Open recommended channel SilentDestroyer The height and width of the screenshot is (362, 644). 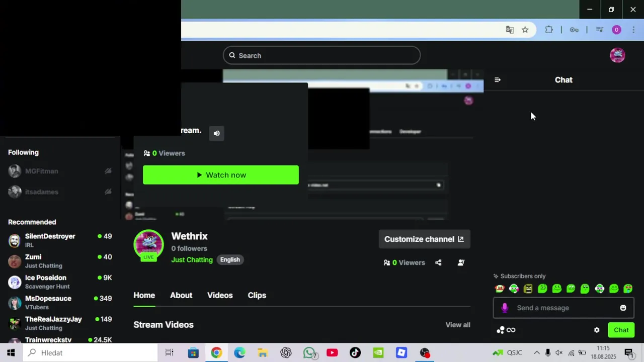pos(60,240)
